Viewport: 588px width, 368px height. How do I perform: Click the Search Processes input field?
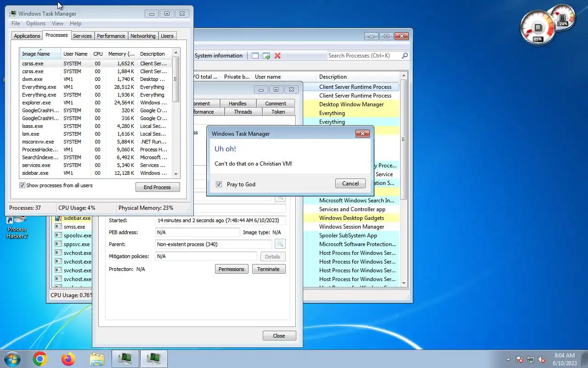[364, 56]
